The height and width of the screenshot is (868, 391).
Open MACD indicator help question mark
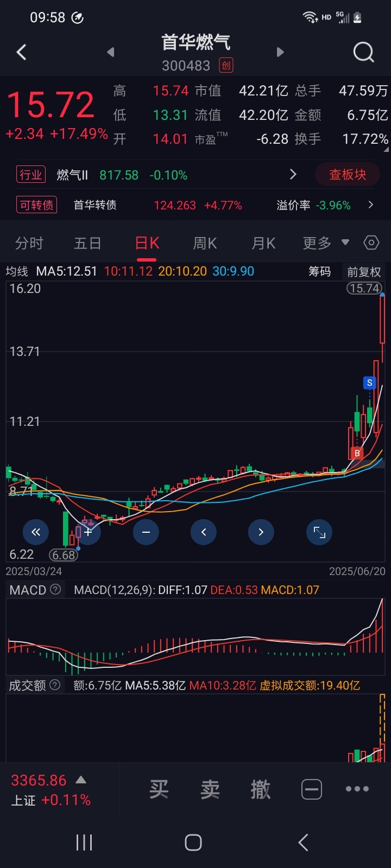pyautogui.click(x=55, y=590)
